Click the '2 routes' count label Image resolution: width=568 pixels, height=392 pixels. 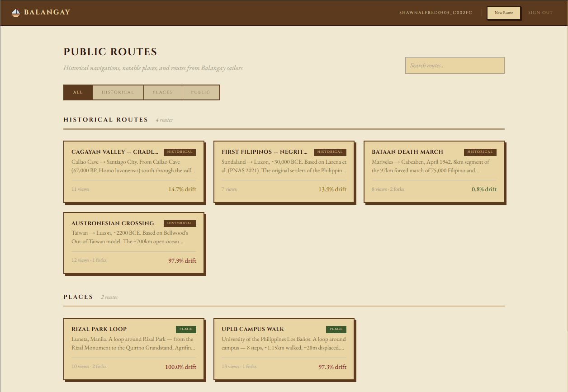coord(109,298)
